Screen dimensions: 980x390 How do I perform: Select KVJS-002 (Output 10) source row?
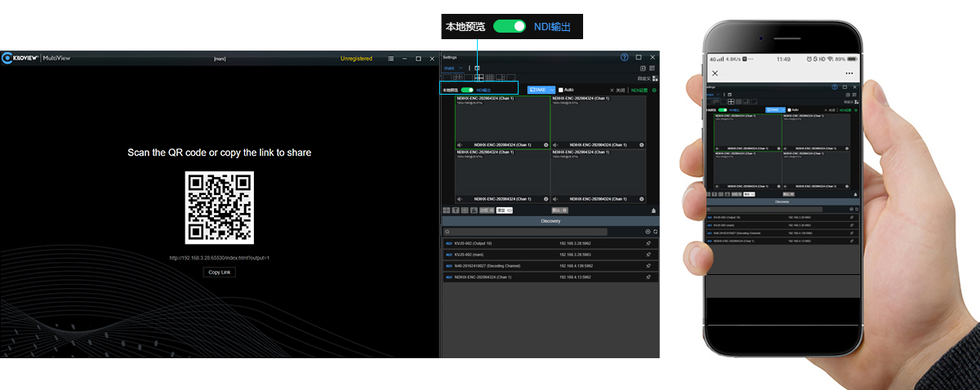(550, 243)
